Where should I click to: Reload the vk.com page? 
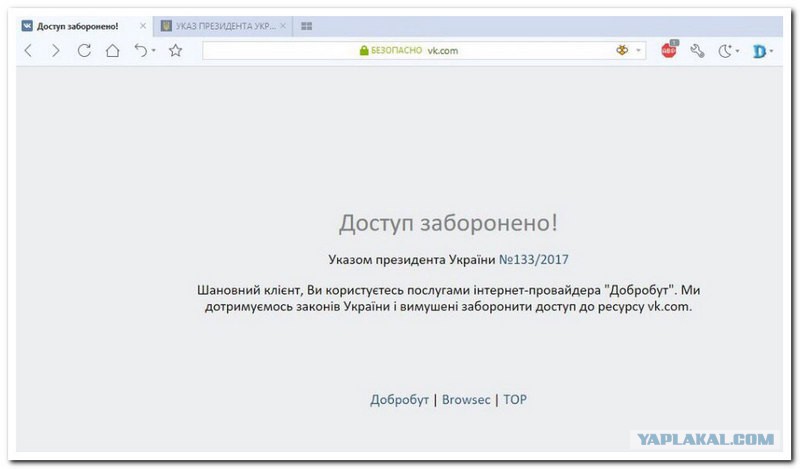tap(84, 51)
